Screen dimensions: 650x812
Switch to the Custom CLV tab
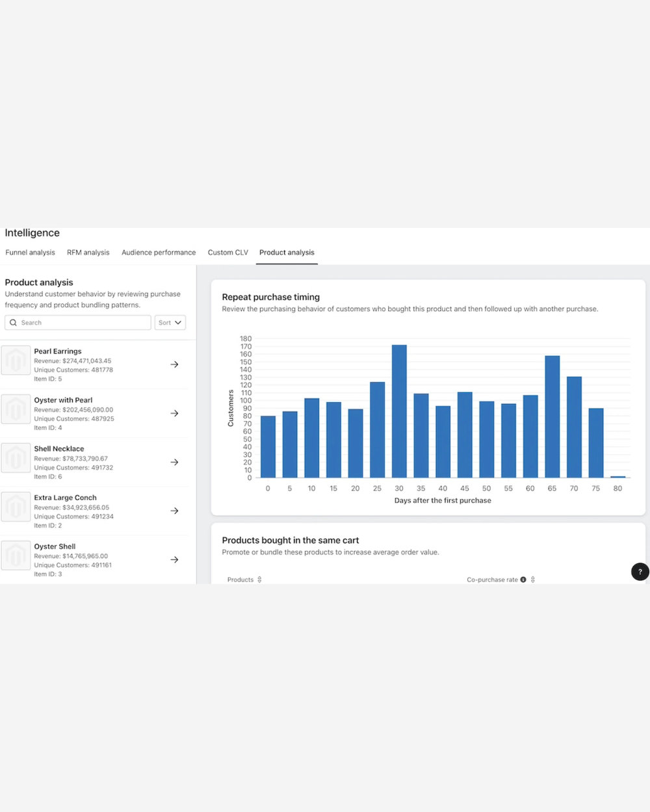(227, 252)
